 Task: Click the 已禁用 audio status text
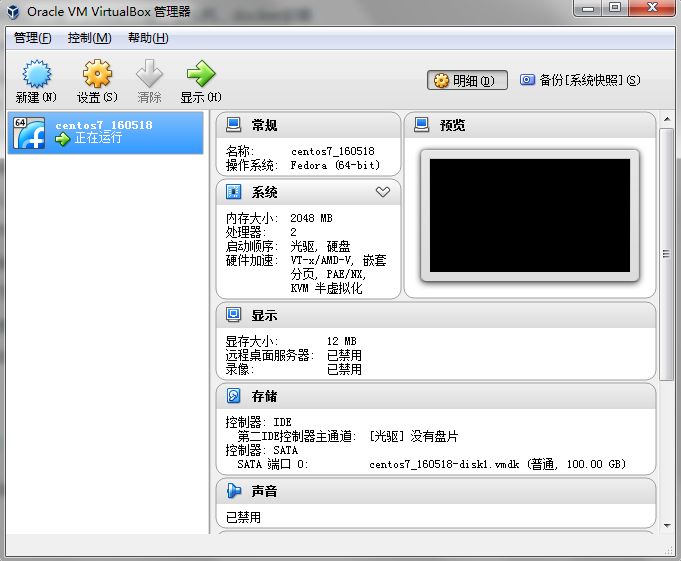tap(243, 517)
